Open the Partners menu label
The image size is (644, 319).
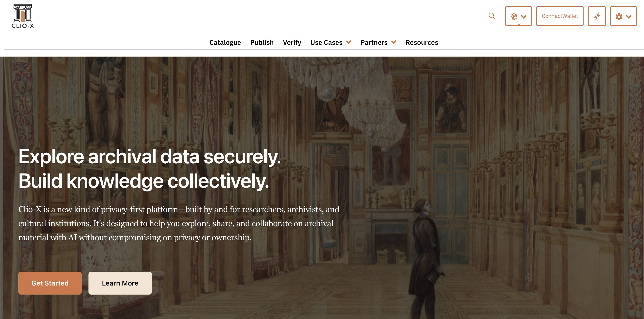(x=374, y=43)
